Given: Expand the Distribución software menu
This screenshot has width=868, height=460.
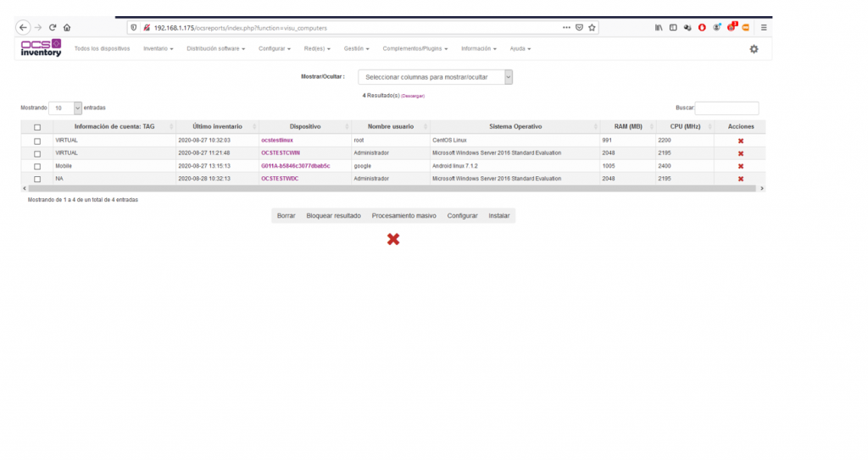Looking at the screenshot, I should (215, 49).
